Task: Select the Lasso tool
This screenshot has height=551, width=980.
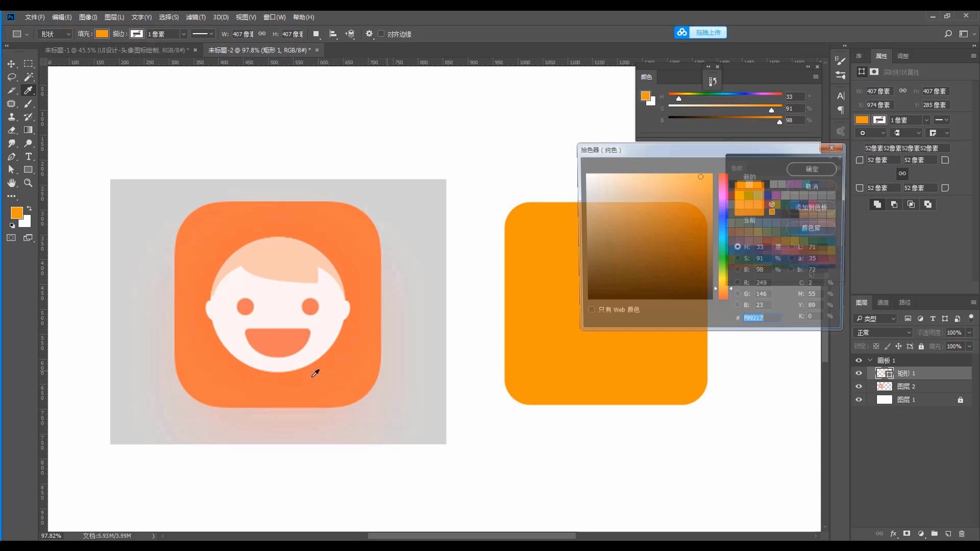Action: click(11, 77)
